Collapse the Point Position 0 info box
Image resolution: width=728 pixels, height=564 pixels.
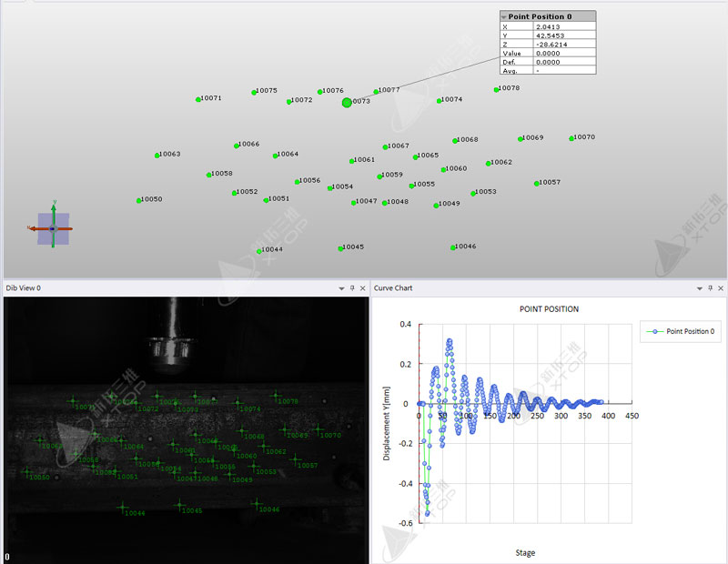click(x=504, y=16)
